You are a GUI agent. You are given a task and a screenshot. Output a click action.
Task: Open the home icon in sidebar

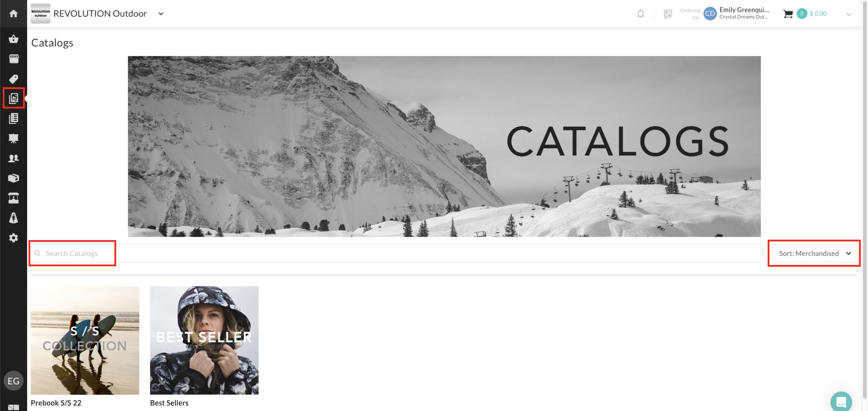(x=14, y=14)
